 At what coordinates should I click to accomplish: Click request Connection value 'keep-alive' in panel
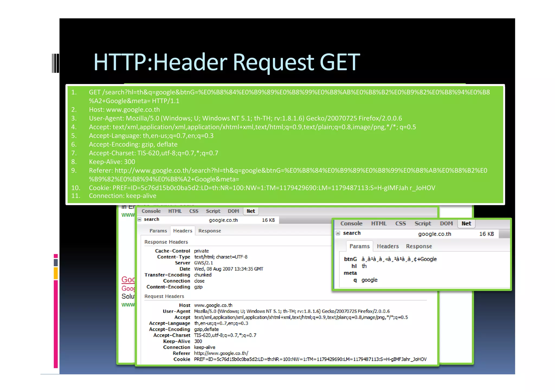pyautogui.click(x=205, y=347)
